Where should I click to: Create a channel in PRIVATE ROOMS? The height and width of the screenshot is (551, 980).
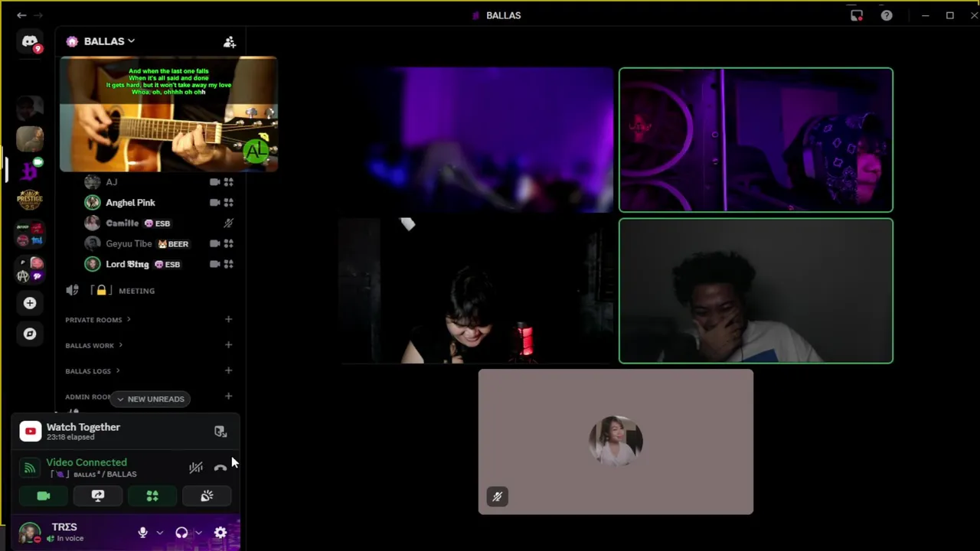click(x=228, y=320)
